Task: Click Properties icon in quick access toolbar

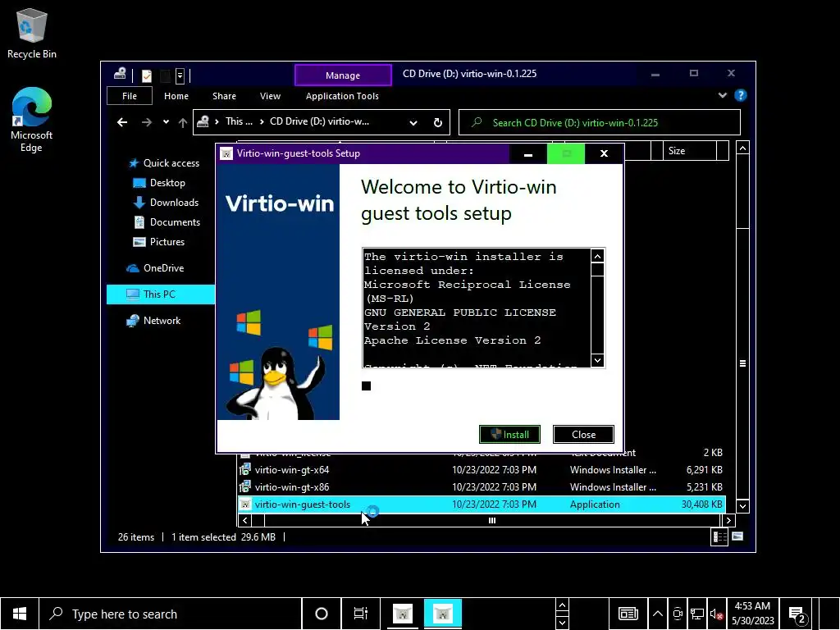Action: point(147,75)
